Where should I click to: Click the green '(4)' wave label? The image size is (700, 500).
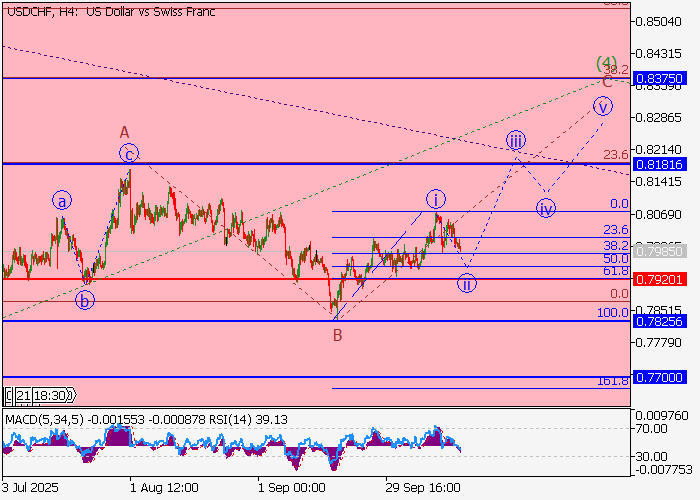click(x=606, y=62)
